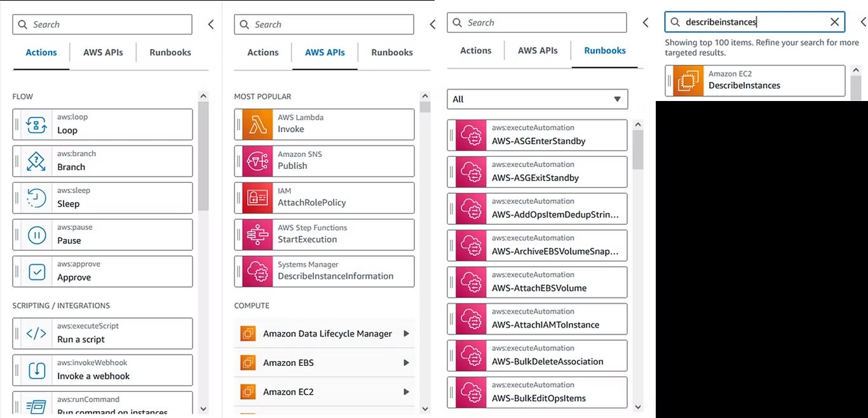Click the scrollbar thumb beside the FLOW actions
Screen dimensions: 868x418
click(x=203, y=156)
